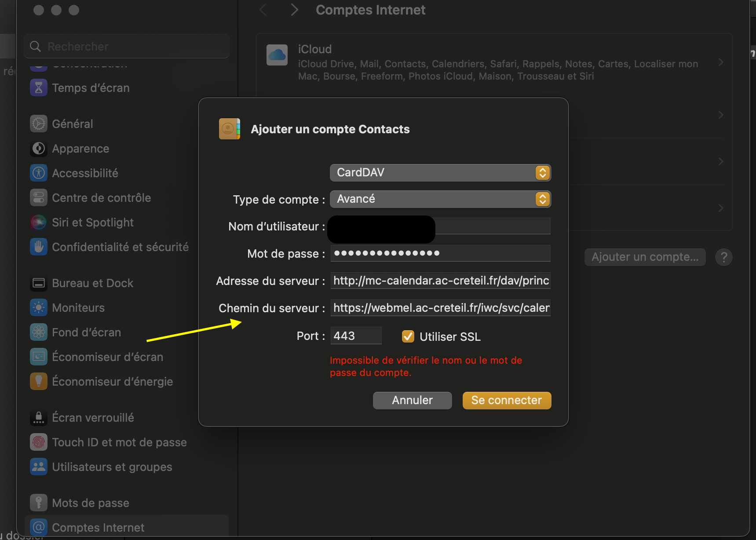The image size is (756, 540).
Task: Click the Utilisateurs et groupes icon
Action: [39, 467]
